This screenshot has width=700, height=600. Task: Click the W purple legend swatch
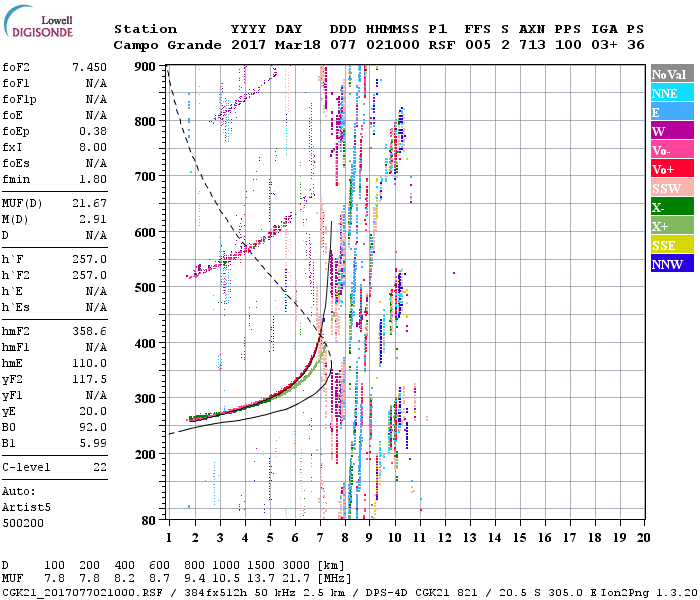click(x=670, y=131)
